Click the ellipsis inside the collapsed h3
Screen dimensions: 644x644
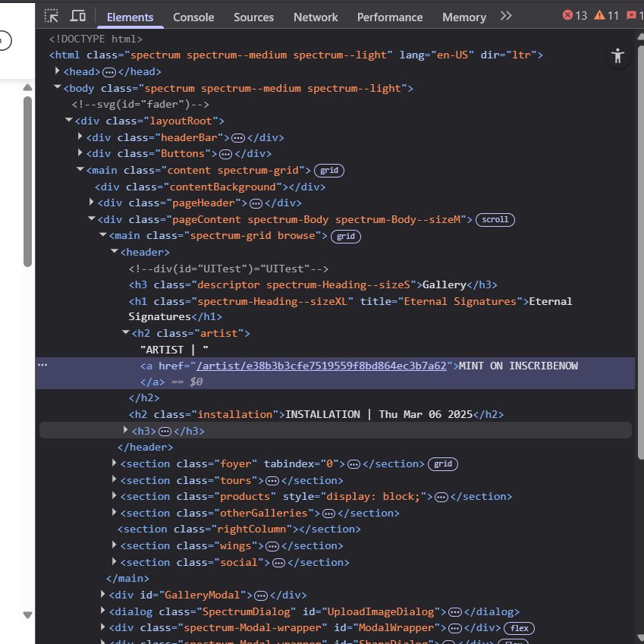[165, 432]
